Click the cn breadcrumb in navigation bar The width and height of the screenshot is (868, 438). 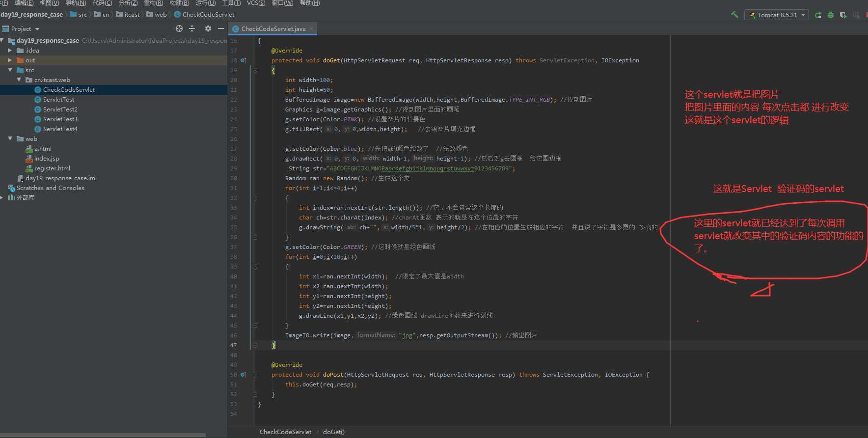pyautogui.click(x=101, y=15)
